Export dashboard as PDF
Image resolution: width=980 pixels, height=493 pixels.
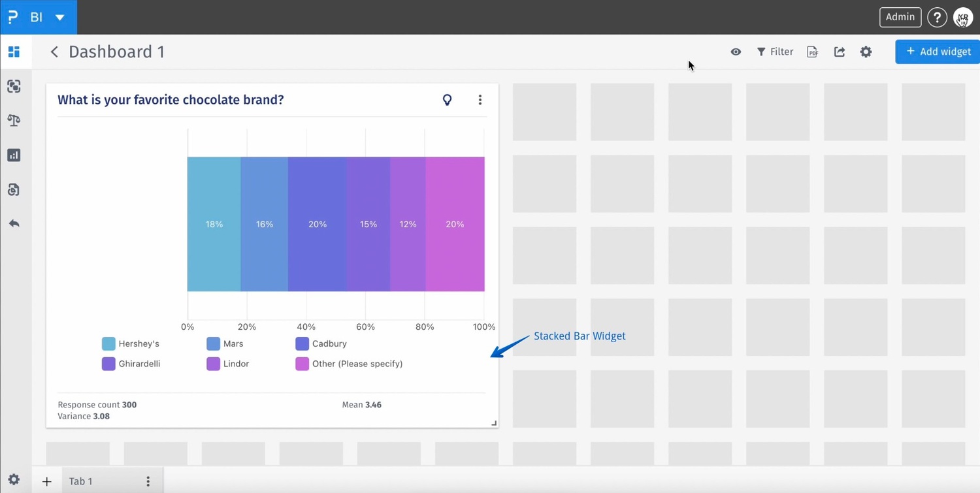pos(812,52)
